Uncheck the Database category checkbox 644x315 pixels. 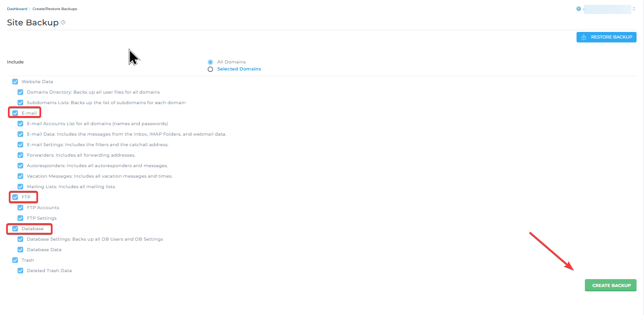[x=15, y=229]
